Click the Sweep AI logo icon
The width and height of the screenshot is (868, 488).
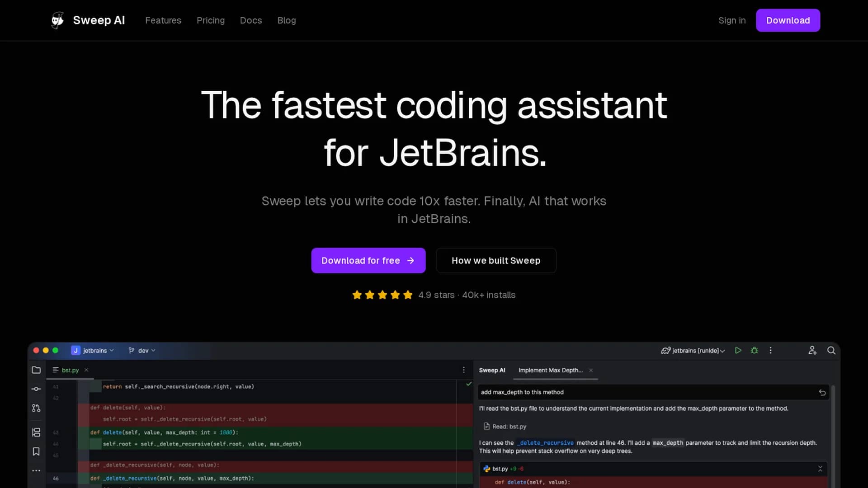tap(57, 20)
